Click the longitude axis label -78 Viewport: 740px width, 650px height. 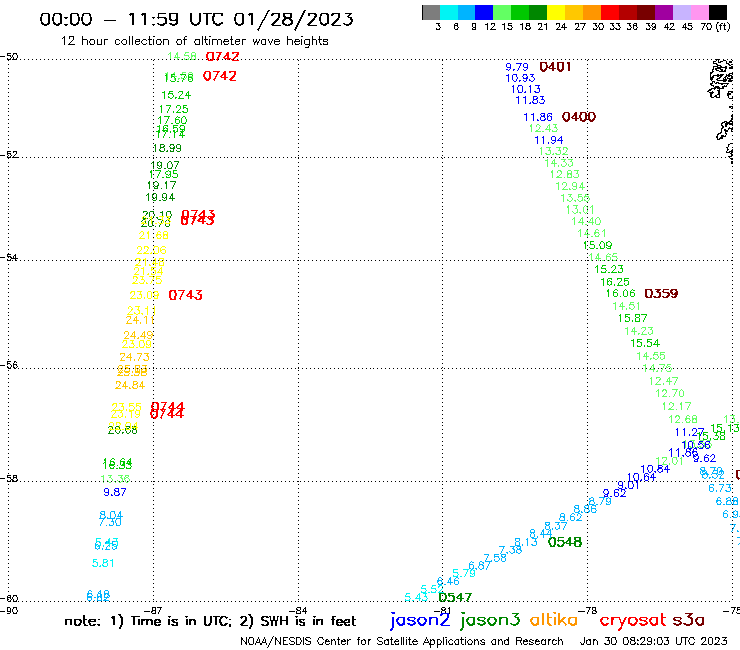click(588, 610)
